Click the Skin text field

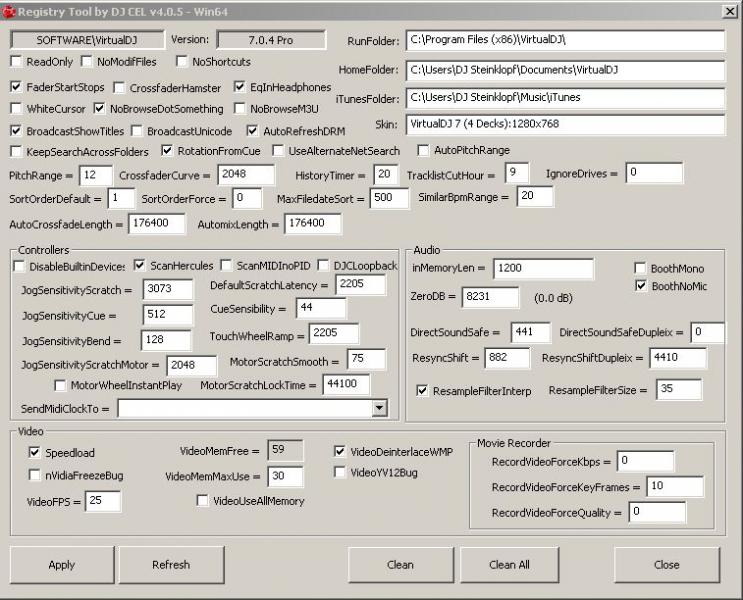[565, 124]
